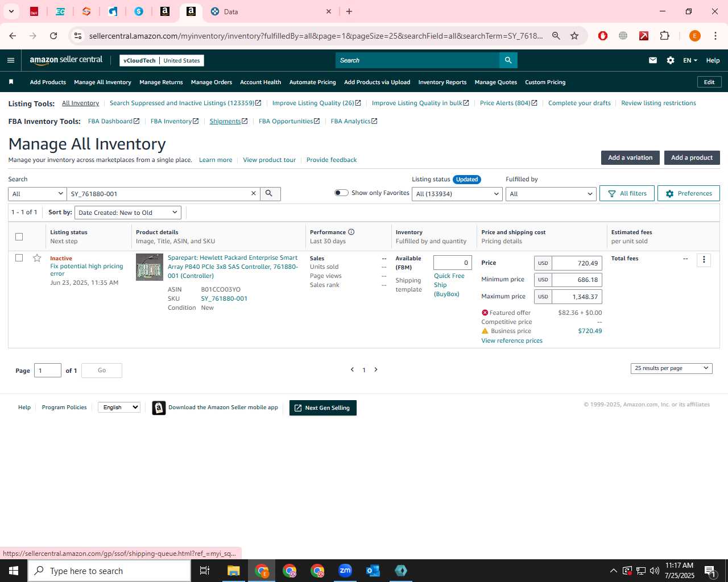Click the Performance info icon
The width and height of the screenshot is (728, 582).
click(x=351, y=232)
